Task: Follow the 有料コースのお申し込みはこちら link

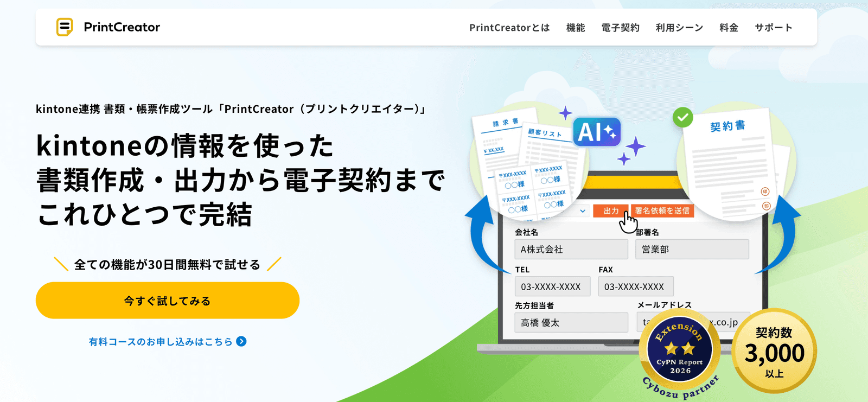Action: 161,342
